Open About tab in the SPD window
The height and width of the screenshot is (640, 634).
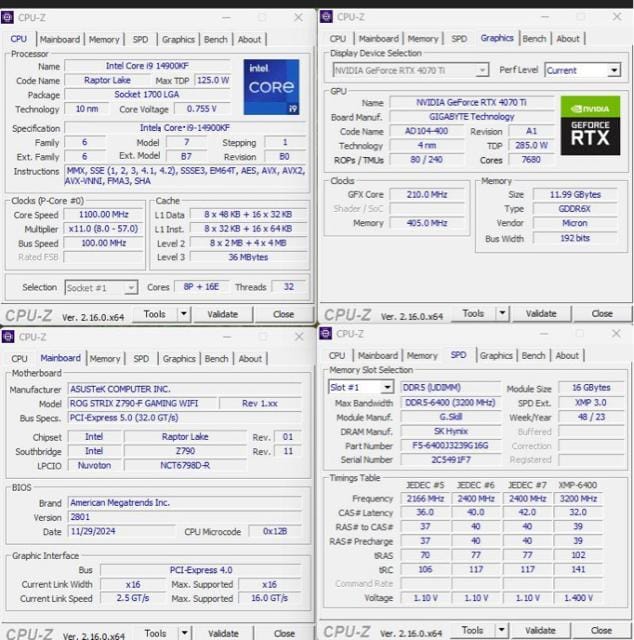pyautogui.click(x=567, y=356)
